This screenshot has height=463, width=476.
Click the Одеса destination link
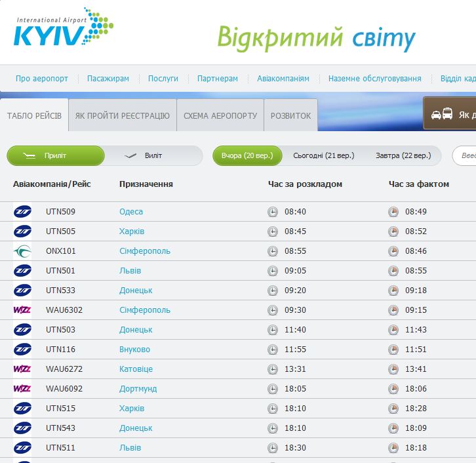131,212
